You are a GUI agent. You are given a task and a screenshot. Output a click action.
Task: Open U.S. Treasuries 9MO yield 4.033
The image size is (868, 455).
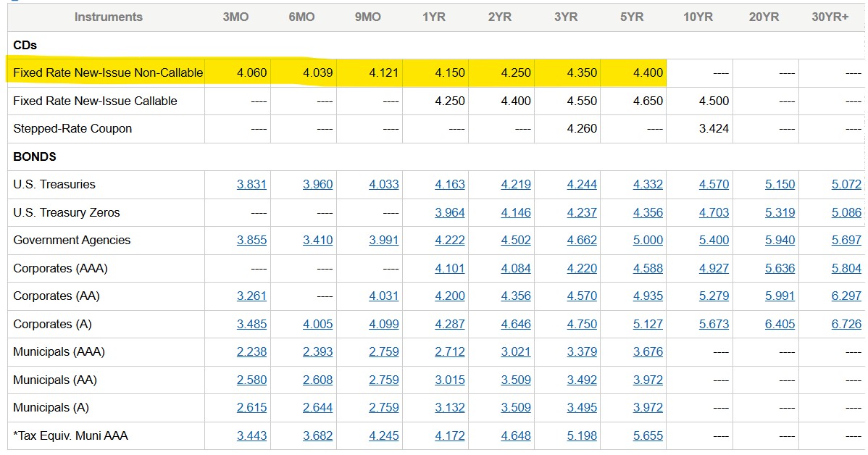click(383, 184)
